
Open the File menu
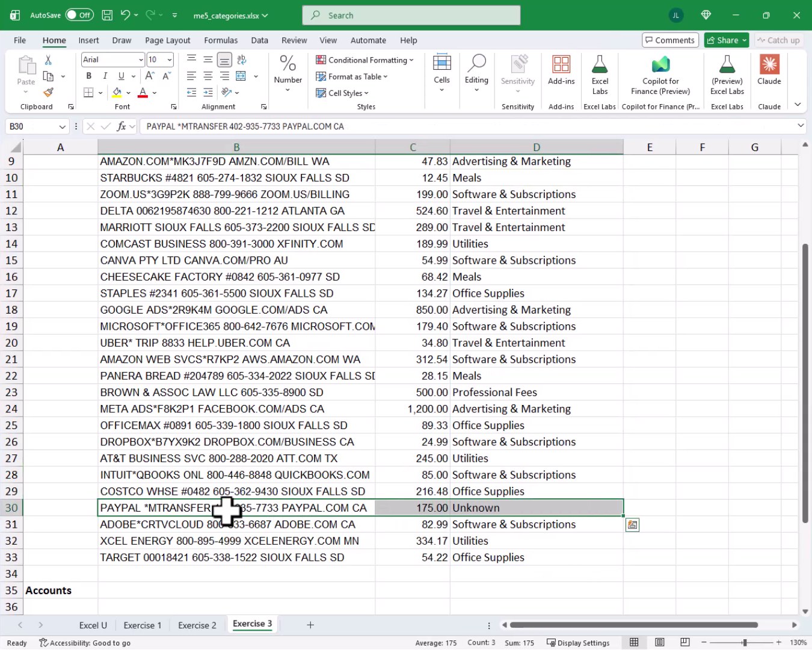(x=20, y=40)
